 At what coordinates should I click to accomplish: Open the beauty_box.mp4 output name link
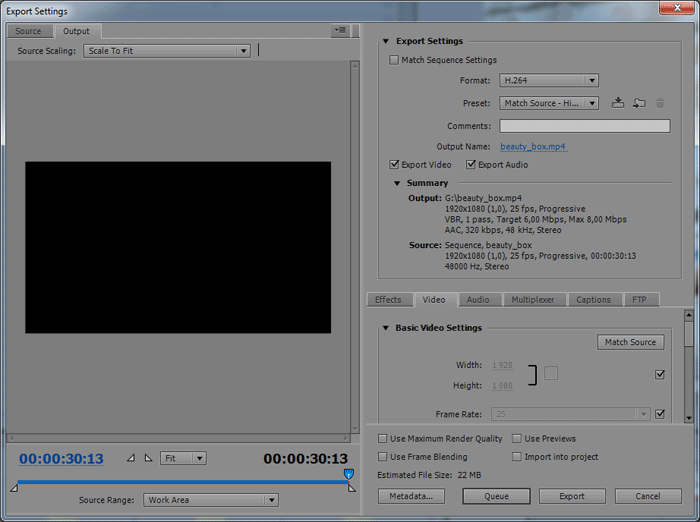tap(533, 146)
